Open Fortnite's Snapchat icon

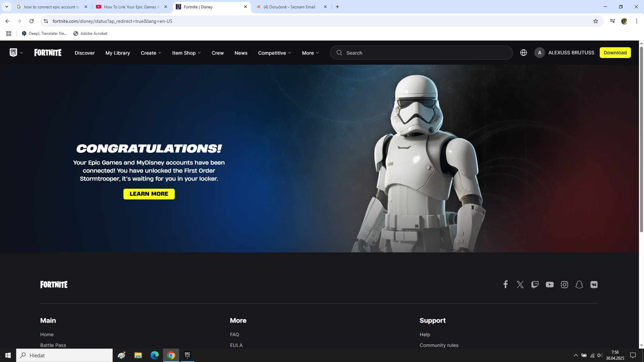coord(579,285)
